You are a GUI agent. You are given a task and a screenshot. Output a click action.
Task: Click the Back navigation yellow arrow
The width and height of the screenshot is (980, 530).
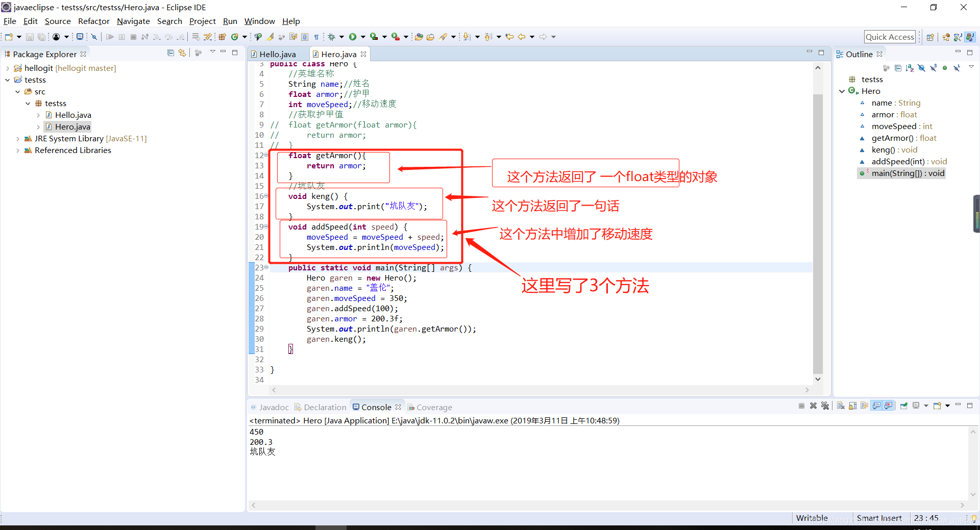tap(522, 37)
